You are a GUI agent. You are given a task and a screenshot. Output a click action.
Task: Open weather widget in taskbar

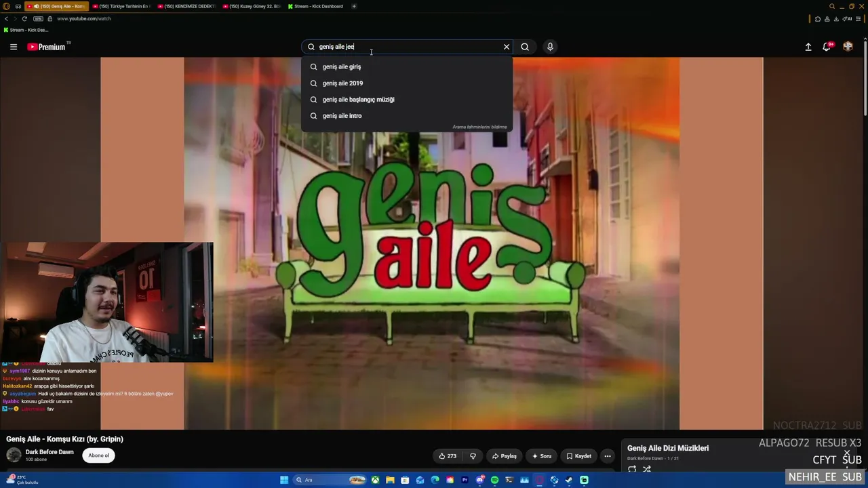(x=22, y=480)
